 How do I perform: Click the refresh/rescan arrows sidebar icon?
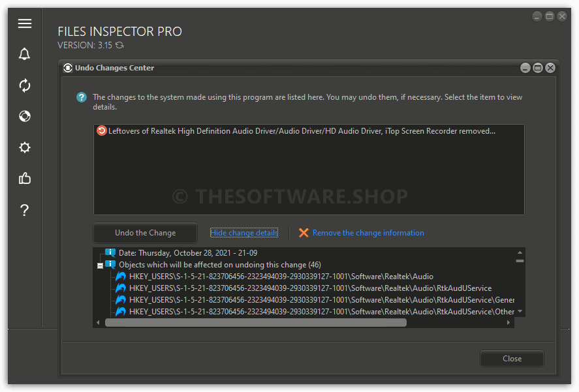(25, 85)
